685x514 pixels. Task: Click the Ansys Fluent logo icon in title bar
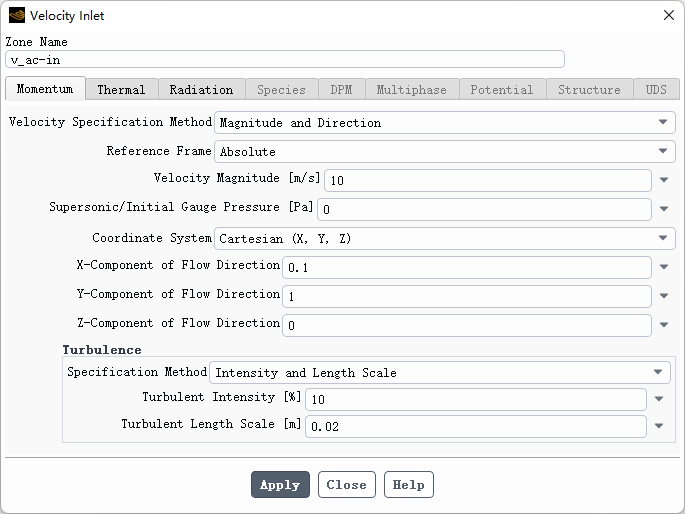click(16, 15)
